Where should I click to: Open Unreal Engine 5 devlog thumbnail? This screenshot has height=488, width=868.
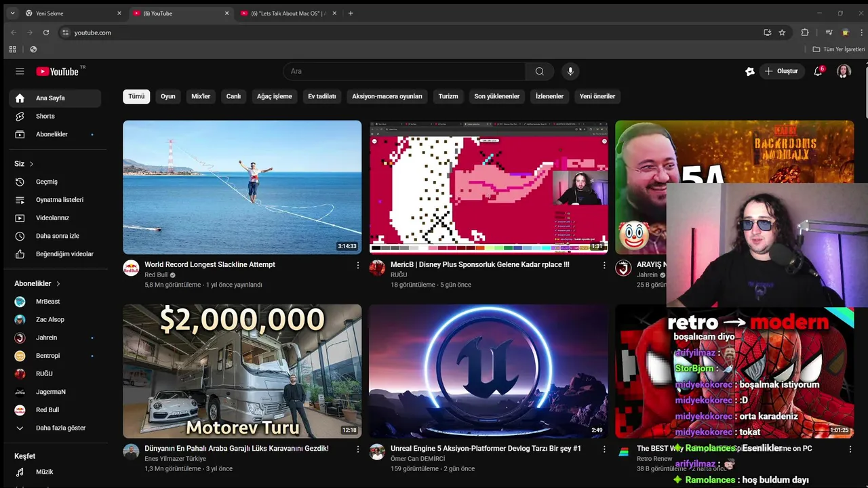tap(488, 371)
